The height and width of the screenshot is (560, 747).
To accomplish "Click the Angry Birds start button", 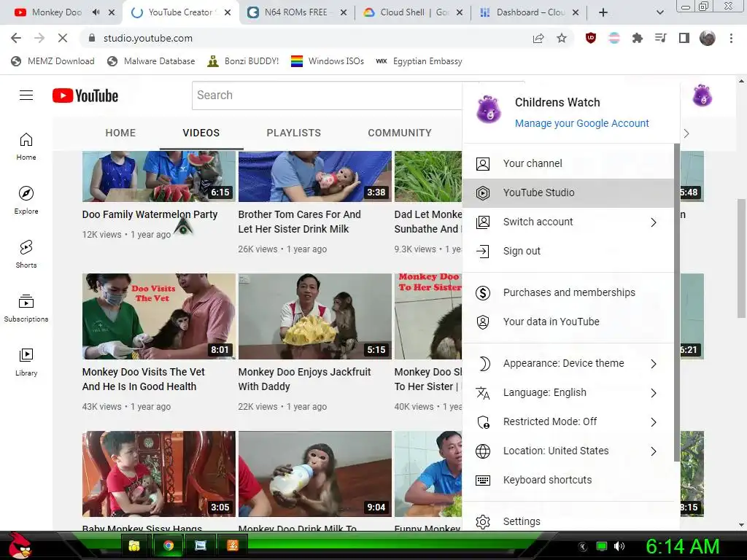I will (x=19, y=545).
